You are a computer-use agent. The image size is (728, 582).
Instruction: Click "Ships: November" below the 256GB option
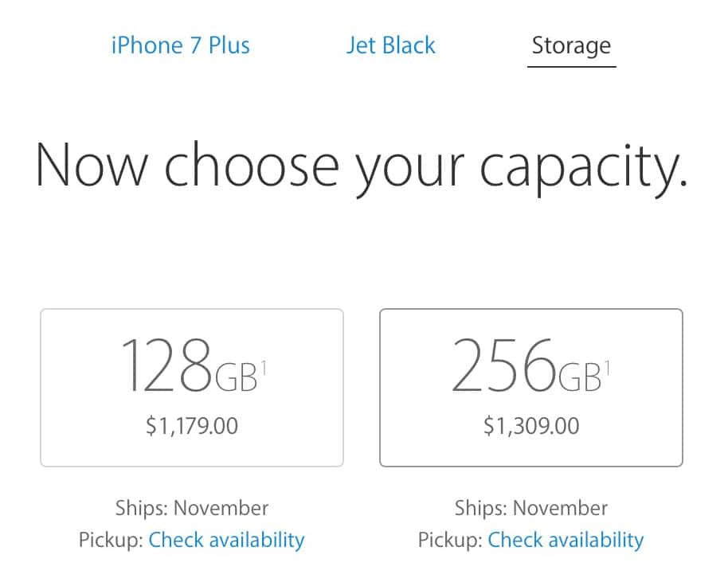coord(530,508)
